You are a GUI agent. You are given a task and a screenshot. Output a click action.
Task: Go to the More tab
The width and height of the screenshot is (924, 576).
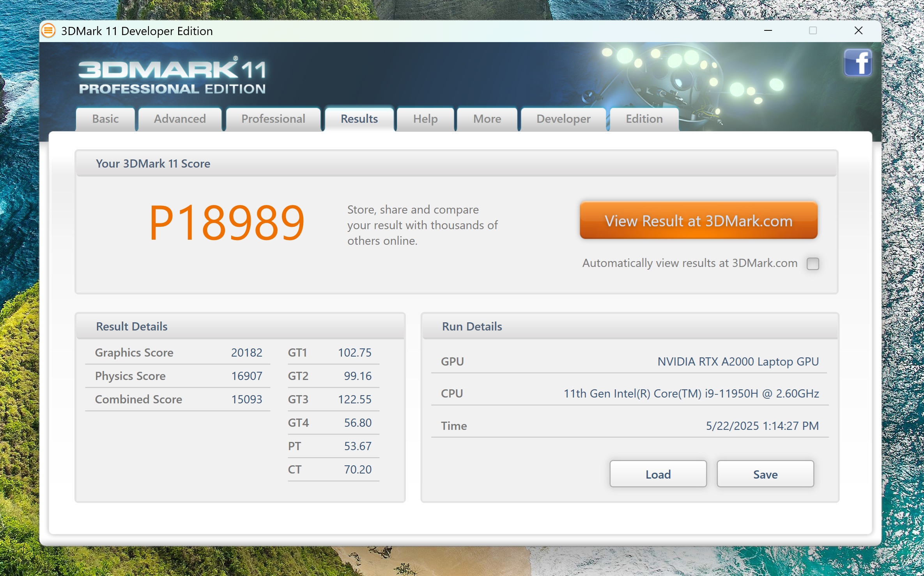pyautogui.click(x=487, y=119)
